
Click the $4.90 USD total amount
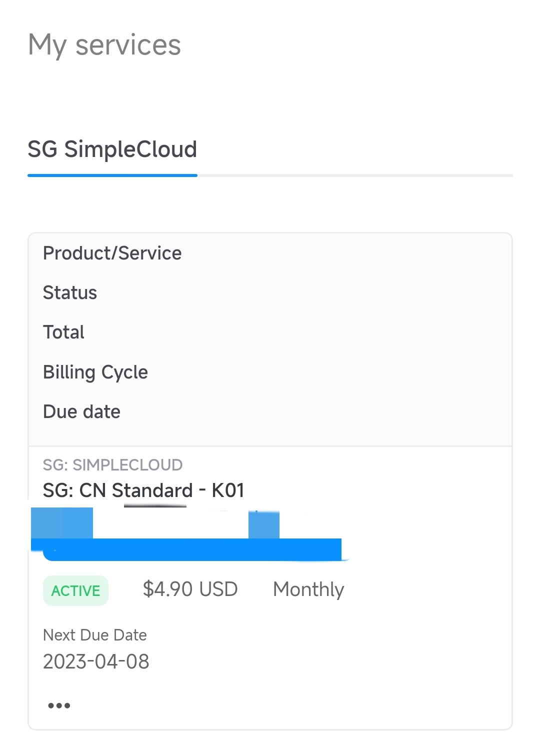(x=190, y=589)
